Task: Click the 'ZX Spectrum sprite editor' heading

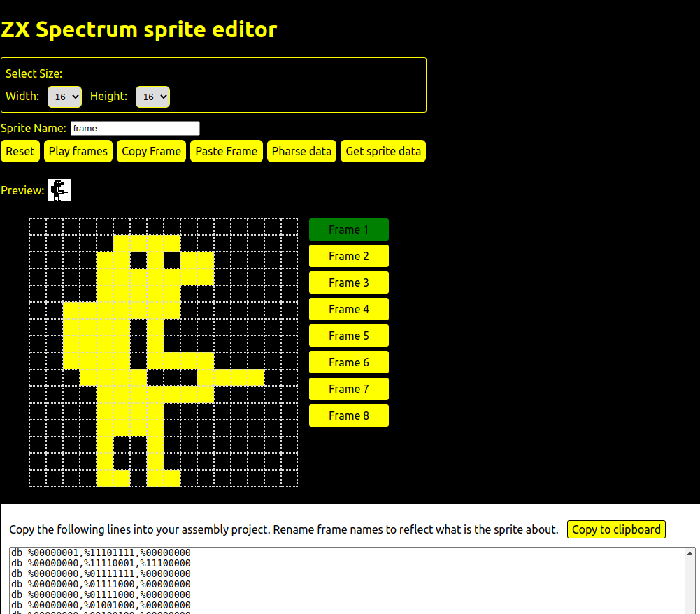Action: (x=139, y=30)
